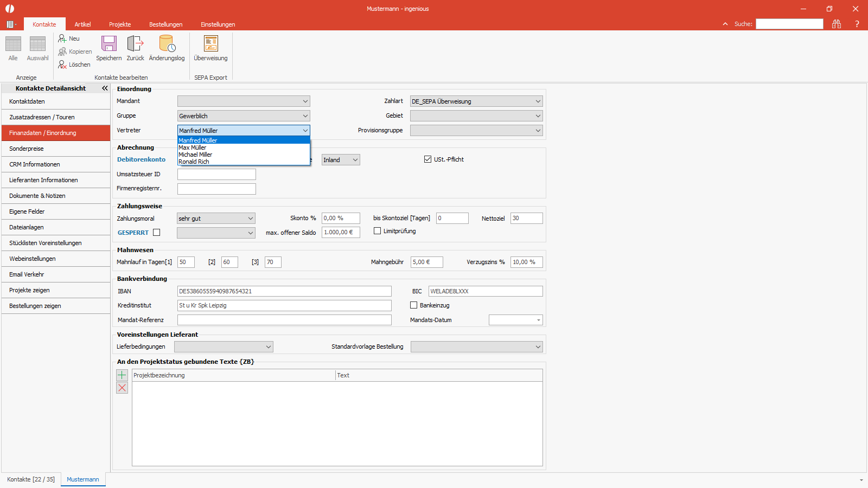Open Sonderpreise in the sidebar
Screen dimensions: 868x488
click(x=56, y=149)
